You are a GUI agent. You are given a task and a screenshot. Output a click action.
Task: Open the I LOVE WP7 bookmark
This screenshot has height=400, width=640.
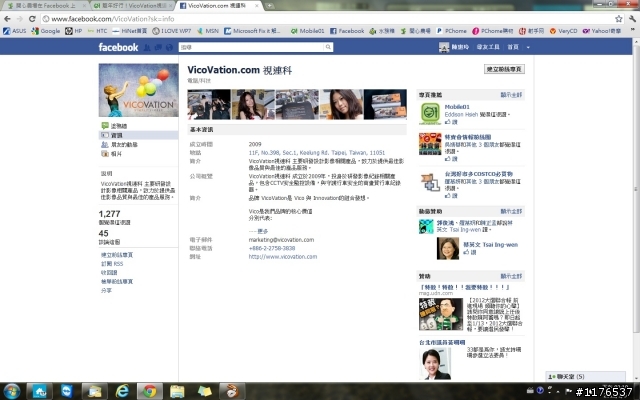coord(172,31)
